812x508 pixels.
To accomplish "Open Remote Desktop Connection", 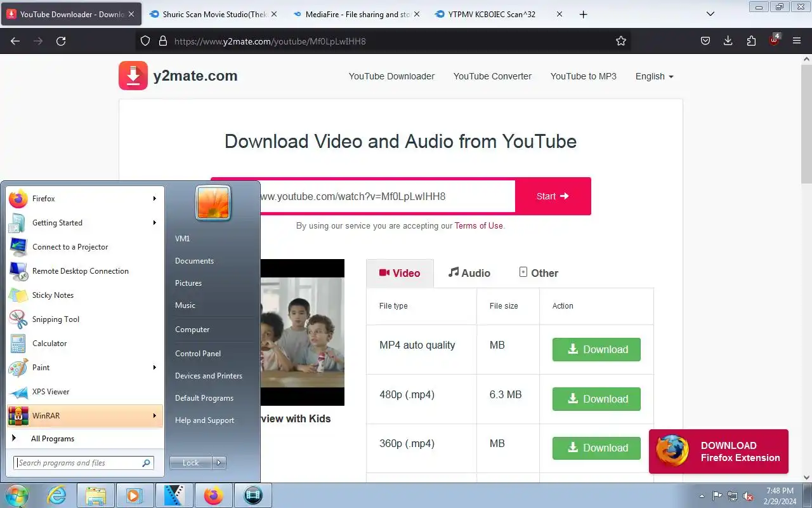I will click(x=84, y=271).
